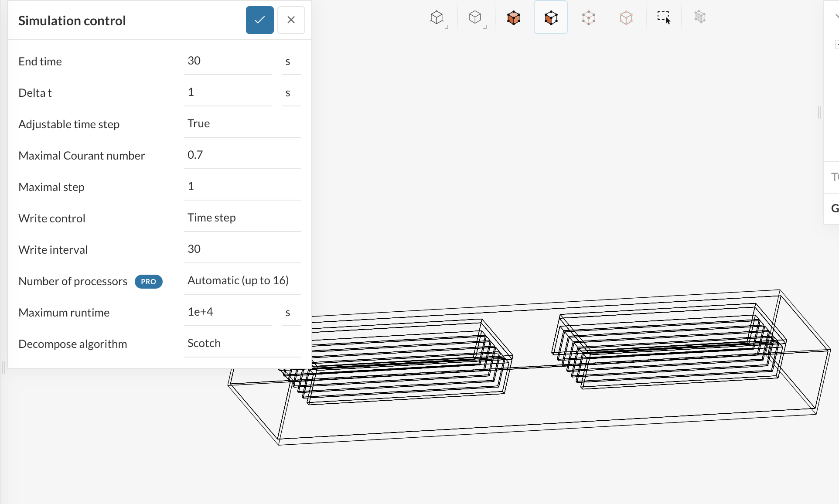This screenshot has width=839, height=504.
Task: Open the Write control dropdown
Action: coord(242,218)
